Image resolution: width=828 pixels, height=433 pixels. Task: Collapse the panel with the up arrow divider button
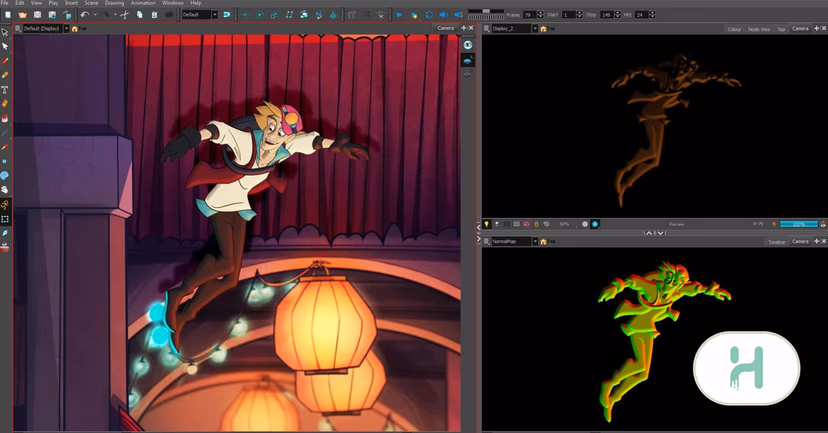tap(649, 233)
